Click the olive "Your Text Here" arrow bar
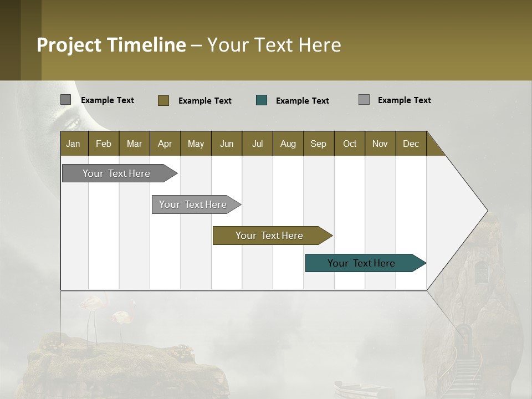The height and width of the screenshot is (399, 532). coord(270,236)
